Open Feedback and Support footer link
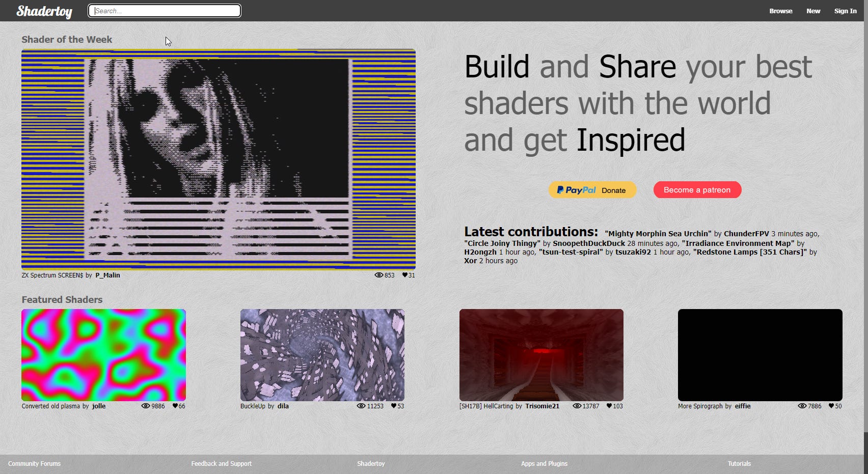The width and height of the screenshot is (868, 474). [x=222, y=463]
